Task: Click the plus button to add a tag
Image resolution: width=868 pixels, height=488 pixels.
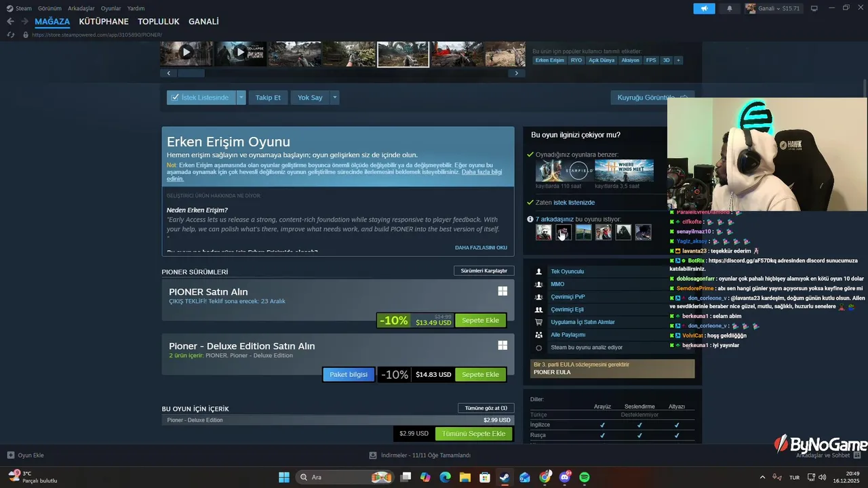Action: tap(678, 60)
